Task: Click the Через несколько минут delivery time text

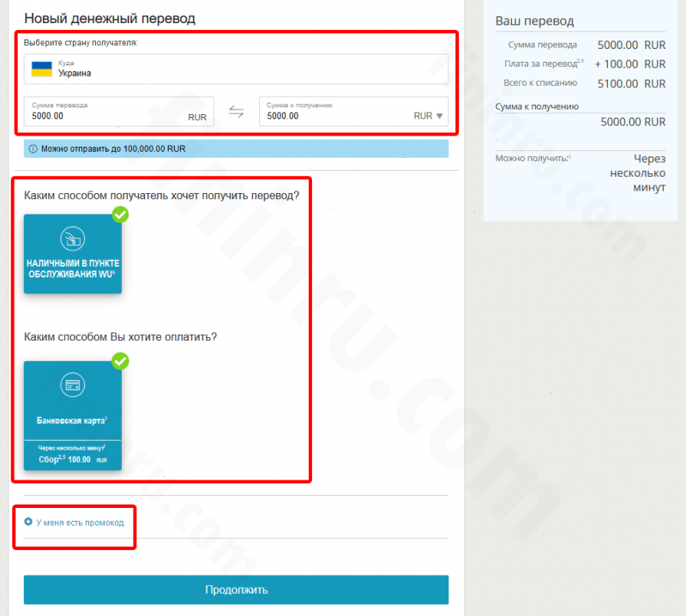Action: tap(638, 173)
